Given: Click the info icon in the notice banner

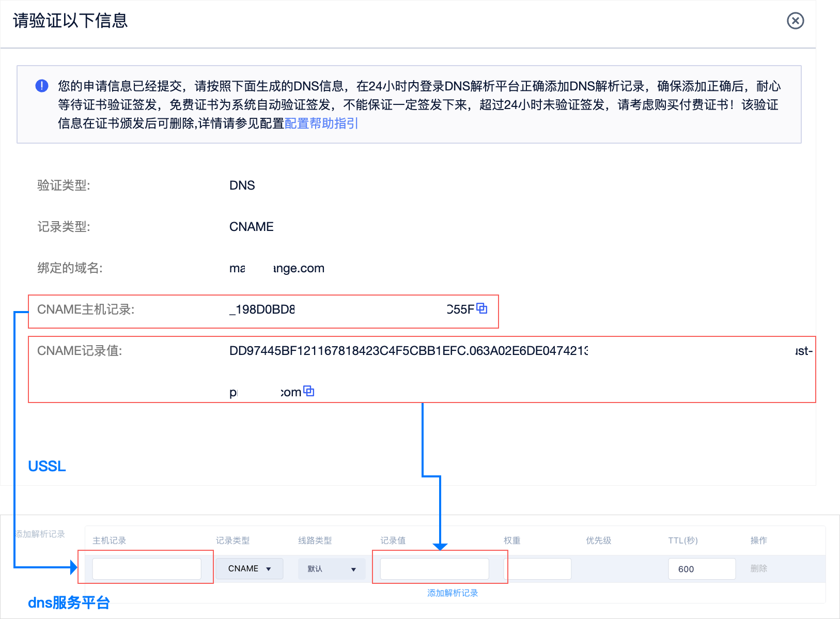Looking at the screenshot, I should pyautogui.click(x=41, y=86).
